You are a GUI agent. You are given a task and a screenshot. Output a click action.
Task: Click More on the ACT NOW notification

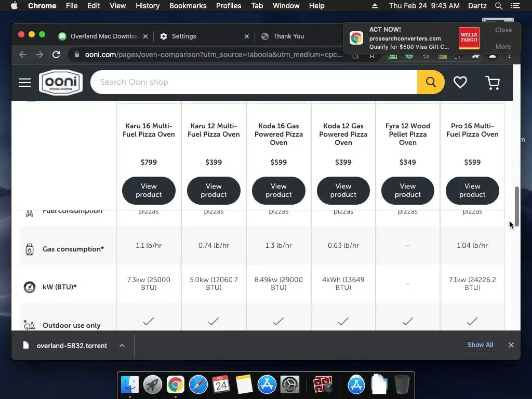point(503,46)
